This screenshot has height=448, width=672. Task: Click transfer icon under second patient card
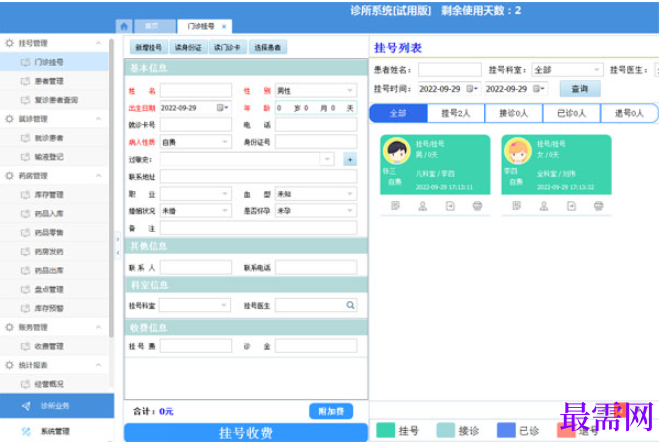tap(571, 206)
